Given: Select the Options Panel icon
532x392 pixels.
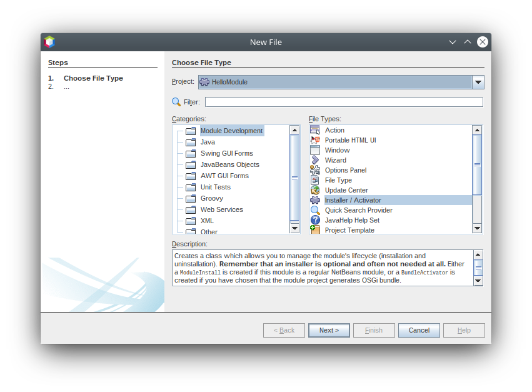Looking at the screenshot, I should tap(315, 170).
